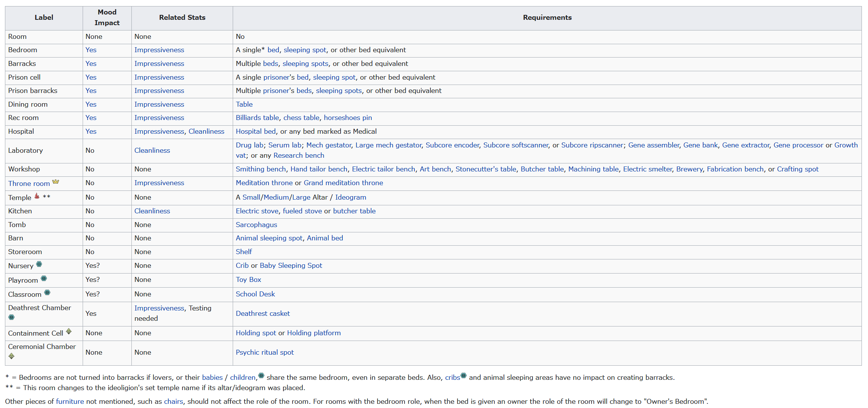Open the Ideogram link in Temple row

350,197
